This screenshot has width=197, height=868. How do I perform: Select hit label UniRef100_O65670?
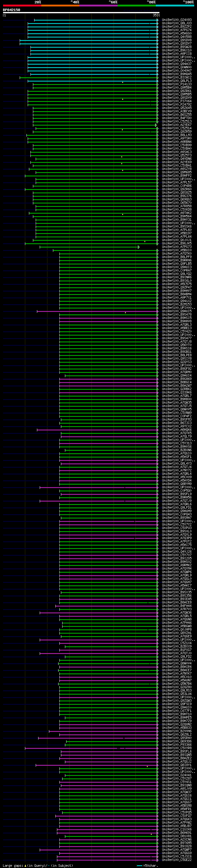pyautogui.click(x=177, y=203)
